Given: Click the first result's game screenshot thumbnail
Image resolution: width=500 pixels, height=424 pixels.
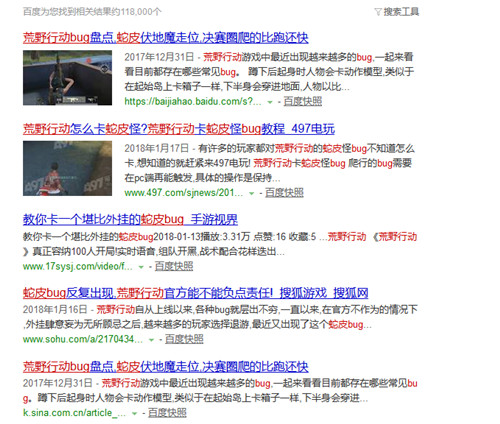Looking at the screenshot, I should 67,78.
